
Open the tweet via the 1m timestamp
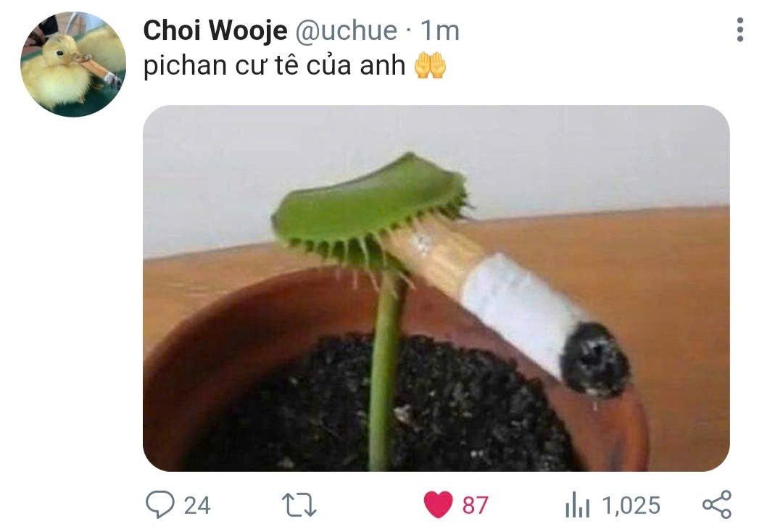click(439, 30)
